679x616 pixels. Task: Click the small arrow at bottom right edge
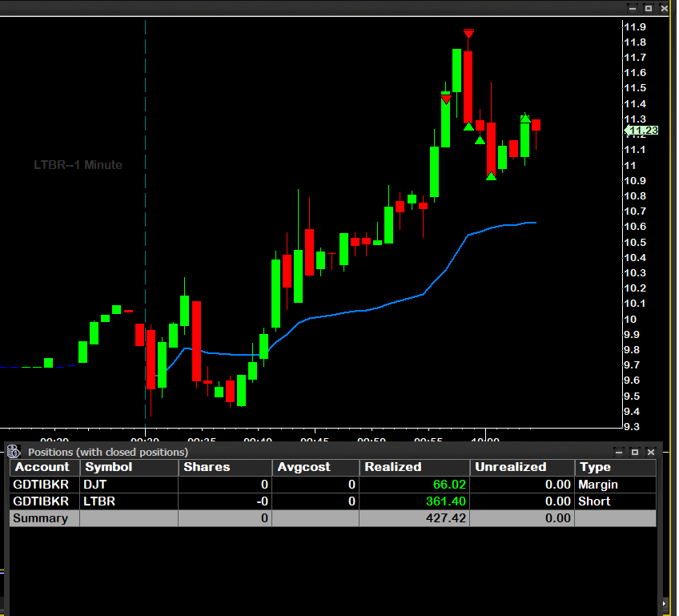[x=665, y=603]
